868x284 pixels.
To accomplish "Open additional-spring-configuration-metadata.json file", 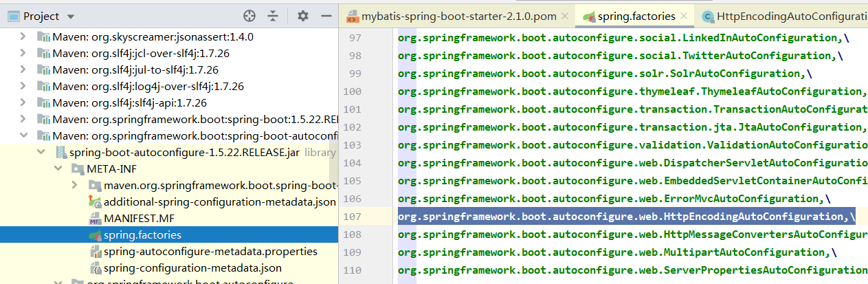I will click(220, 202).
